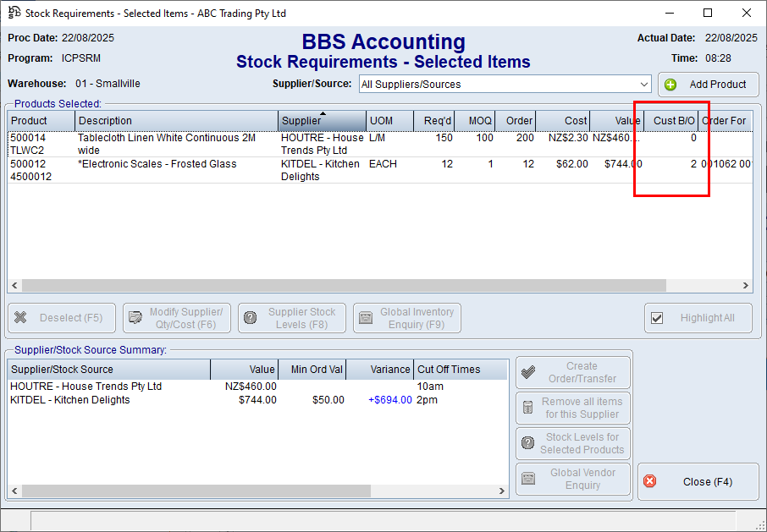The image size is (767, 532).
Task: Open the Supplier/Source dropdown
Action: (x=644, y=85)
